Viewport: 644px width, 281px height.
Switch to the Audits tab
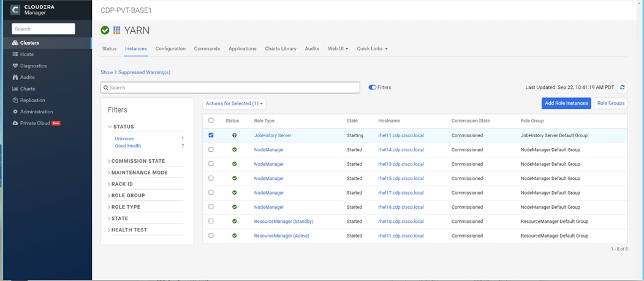point(312,48)
